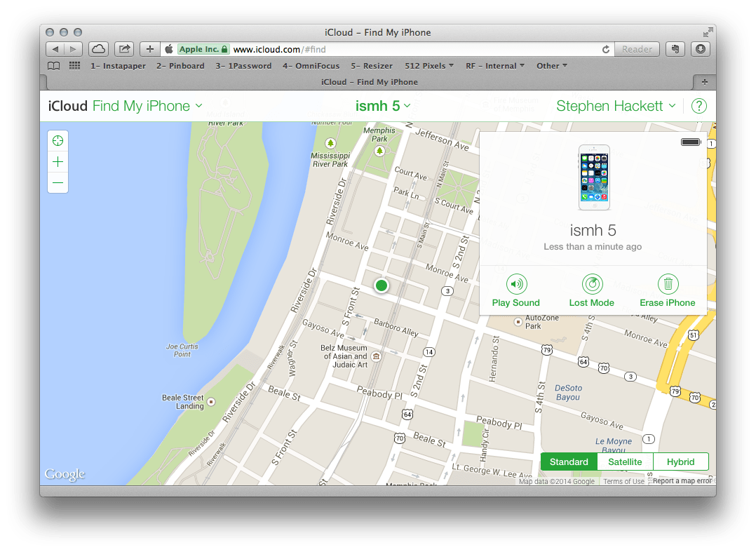Zoom out with the minus map control
The width and height of the screenshot is (756, 552).
[x=58, y=182]
